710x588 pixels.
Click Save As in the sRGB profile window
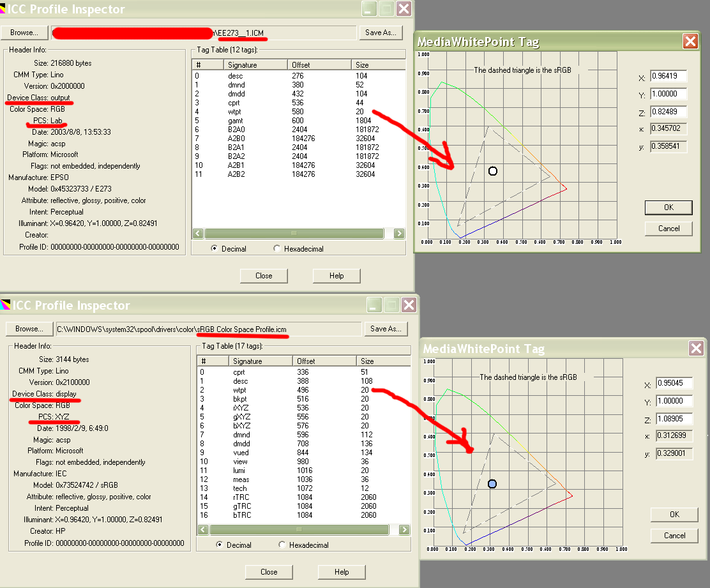tap(386, 329)
